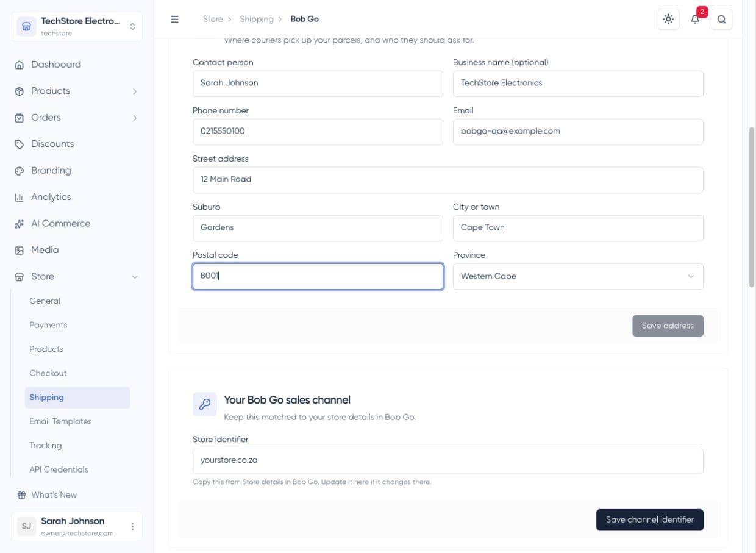756x553 pixels.
Task: Open the Dashboard home icon
Action: click(20, 65)
